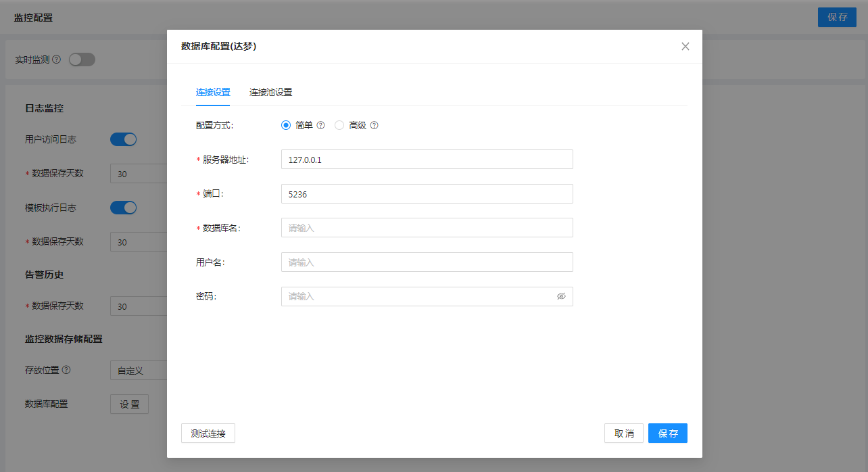Toggle the 实时监测 switch
This screenshot has height=472, width=868.
pyautogui.click(x=82, y=60)
